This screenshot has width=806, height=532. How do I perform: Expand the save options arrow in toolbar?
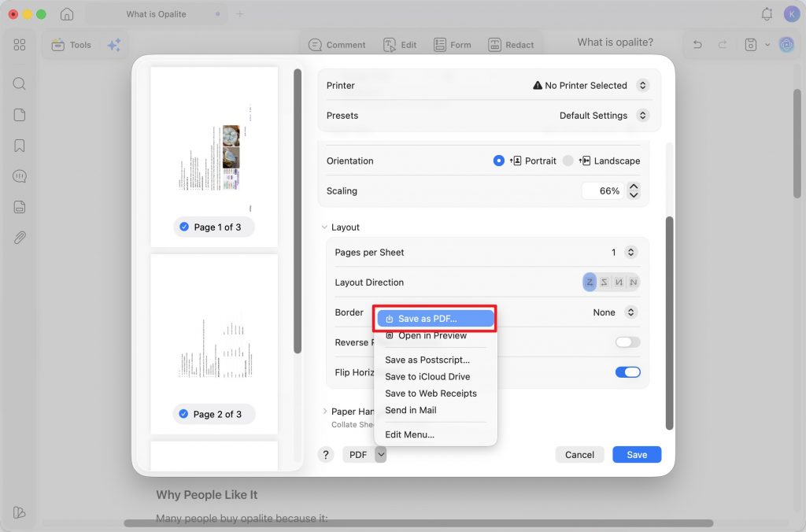coord(767,45)
